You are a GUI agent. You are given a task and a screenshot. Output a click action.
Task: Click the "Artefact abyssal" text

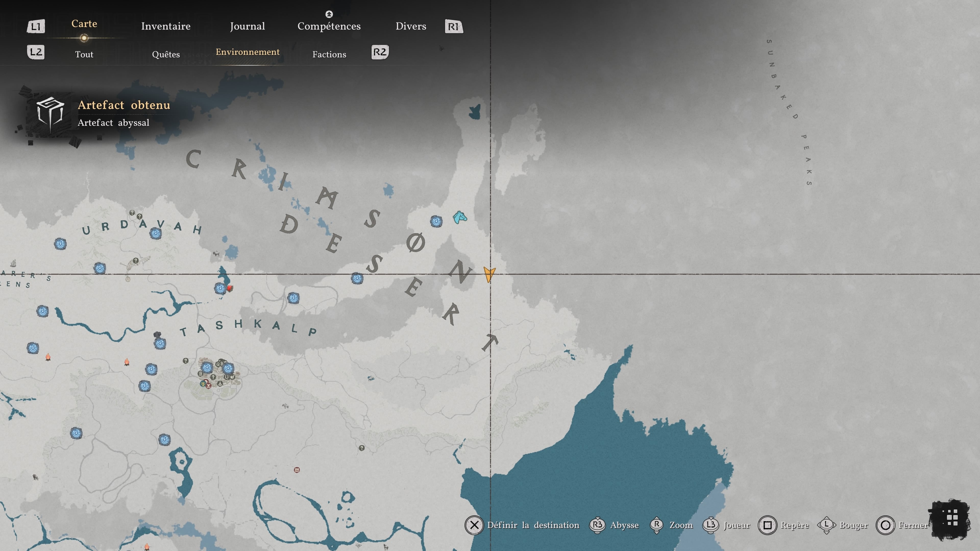coord(113,122)
